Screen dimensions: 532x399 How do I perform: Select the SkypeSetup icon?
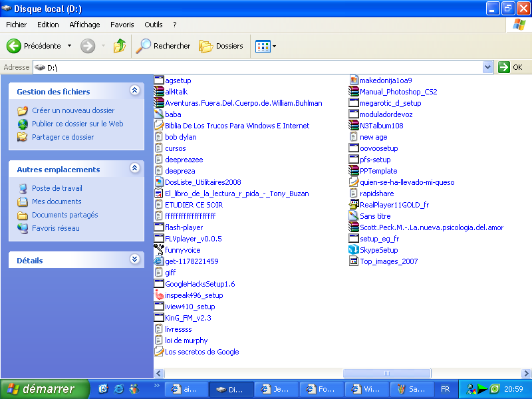click(354, 250)
